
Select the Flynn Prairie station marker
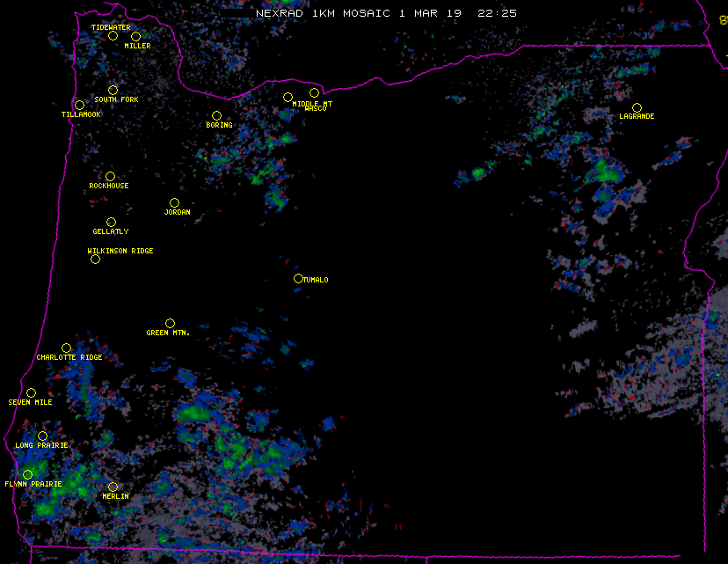tap(27, 474)
